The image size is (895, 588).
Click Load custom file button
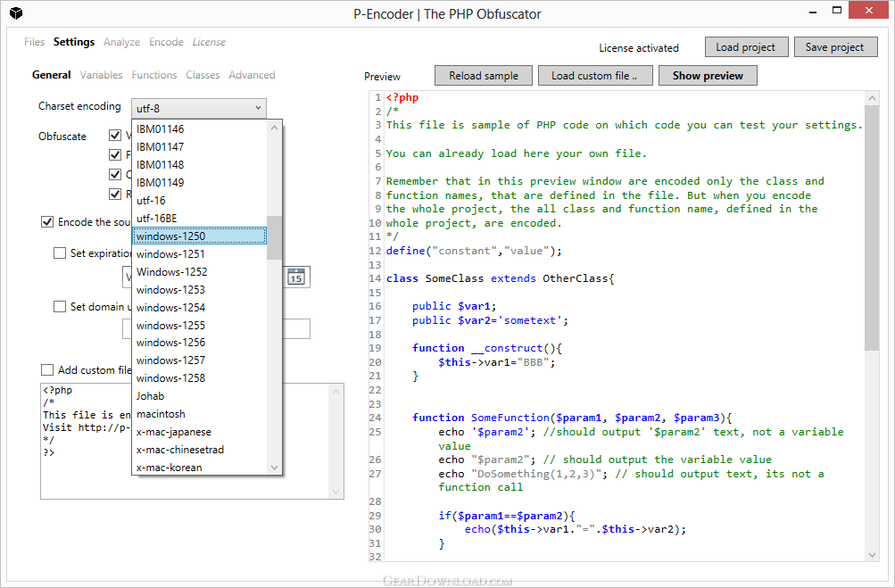(594, 75)
